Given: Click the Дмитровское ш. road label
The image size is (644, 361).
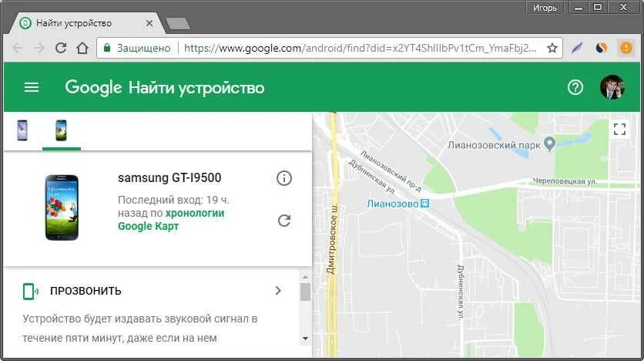Looking at the screenshot, I should coord(332,238).
